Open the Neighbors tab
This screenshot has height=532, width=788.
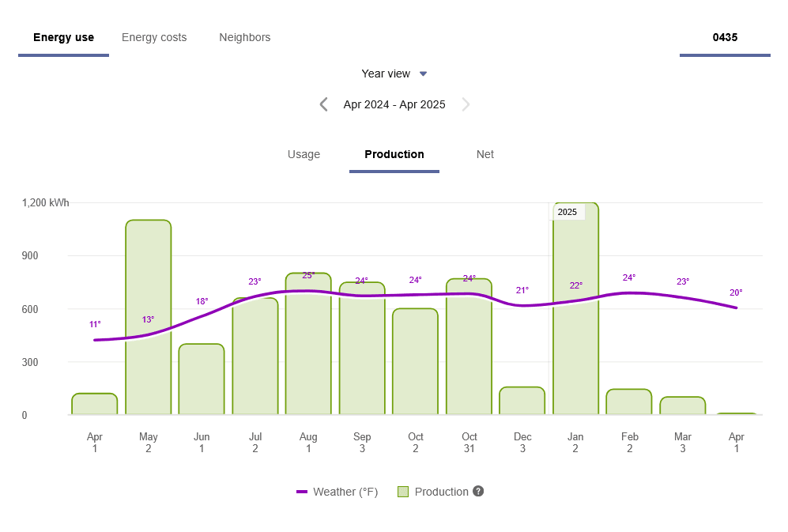[x=244, y=37]
